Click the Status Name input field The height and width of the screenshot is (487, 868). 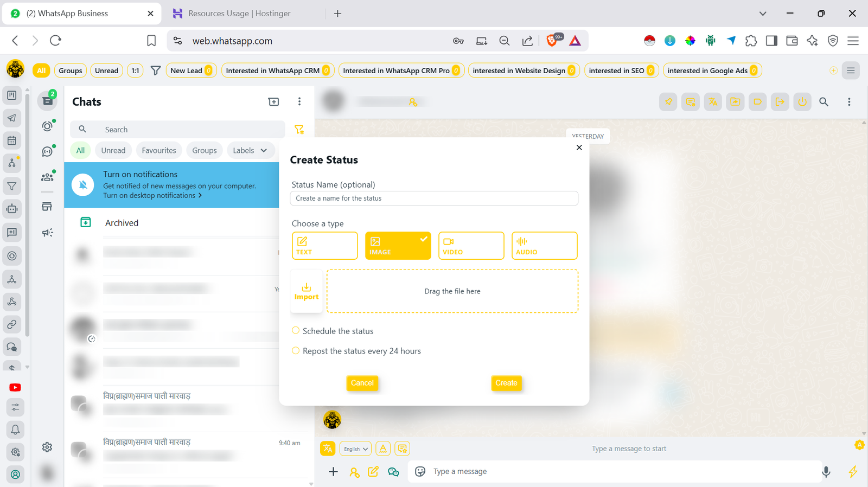click(x=433, y=198)
